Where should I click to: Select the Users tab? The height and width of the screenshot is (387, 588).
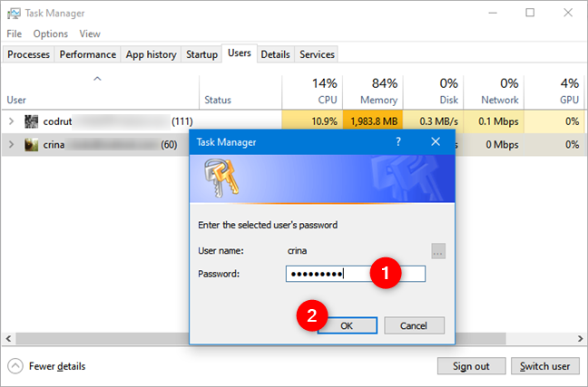click(240, 53)
